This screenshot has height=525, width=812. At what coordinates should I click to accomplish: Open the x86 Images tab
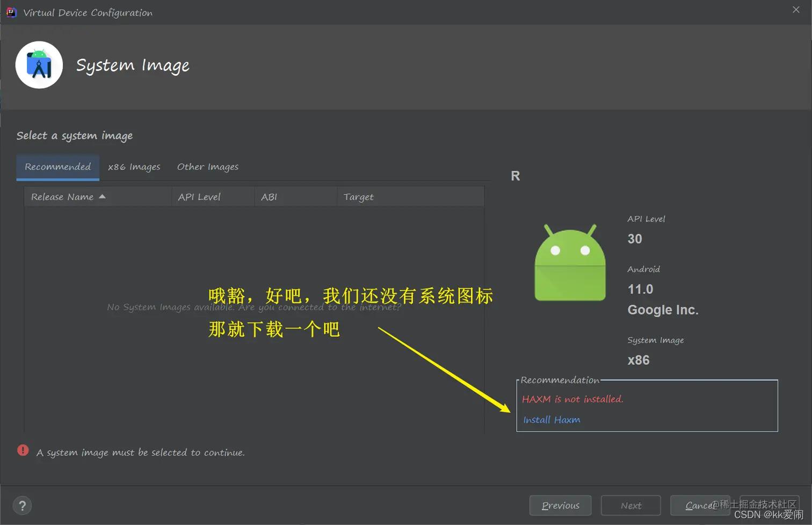pyautogui.click(x=134, y=167)
